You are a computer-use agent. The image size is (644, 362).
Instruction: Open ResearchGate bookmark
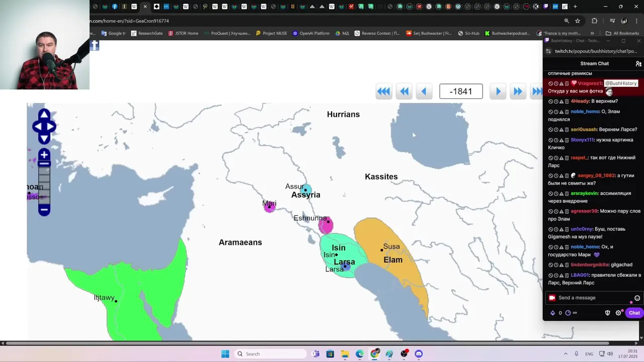coord(147,33)
